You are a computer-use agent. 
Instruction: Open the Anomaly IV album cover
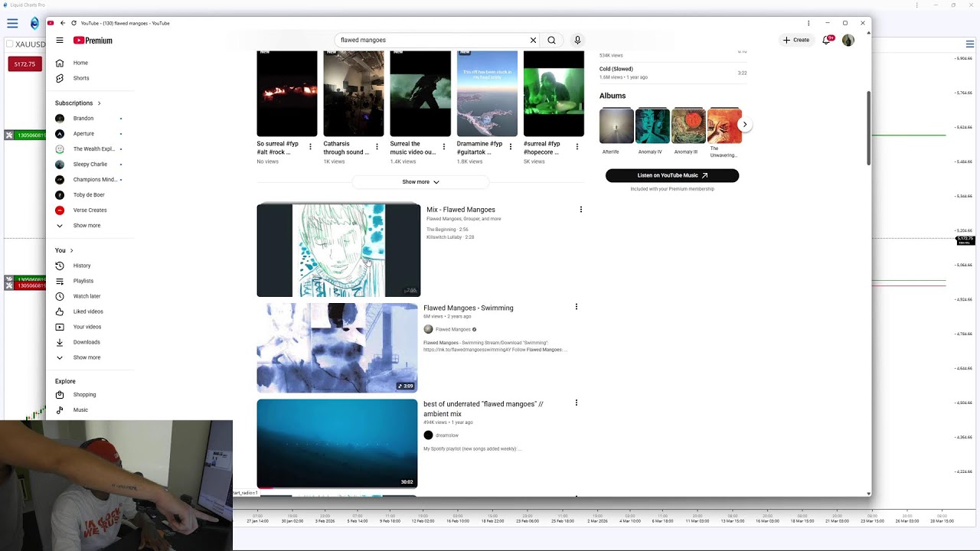[652, 126]
